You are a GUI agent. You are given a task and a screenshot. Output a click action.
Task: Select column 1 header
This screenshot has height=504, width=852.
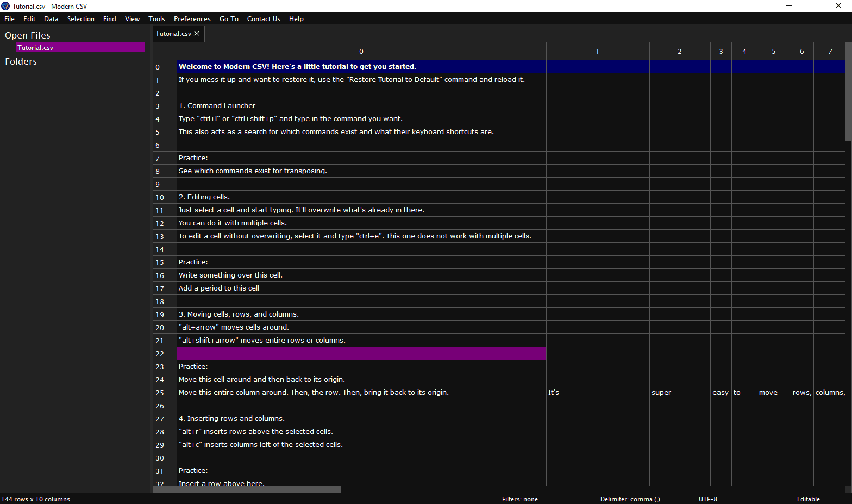pyautogui.click(x=598, y=52)
